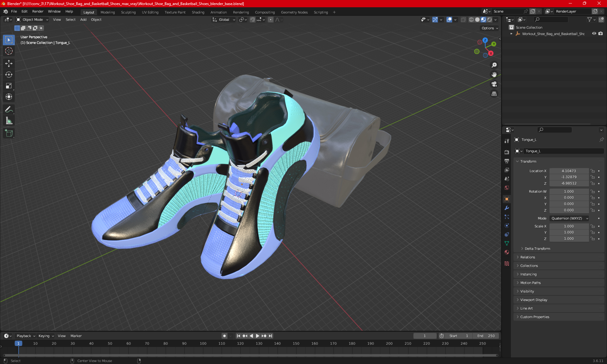
Task: Select the Annotate tool
Action: (9, 110)
